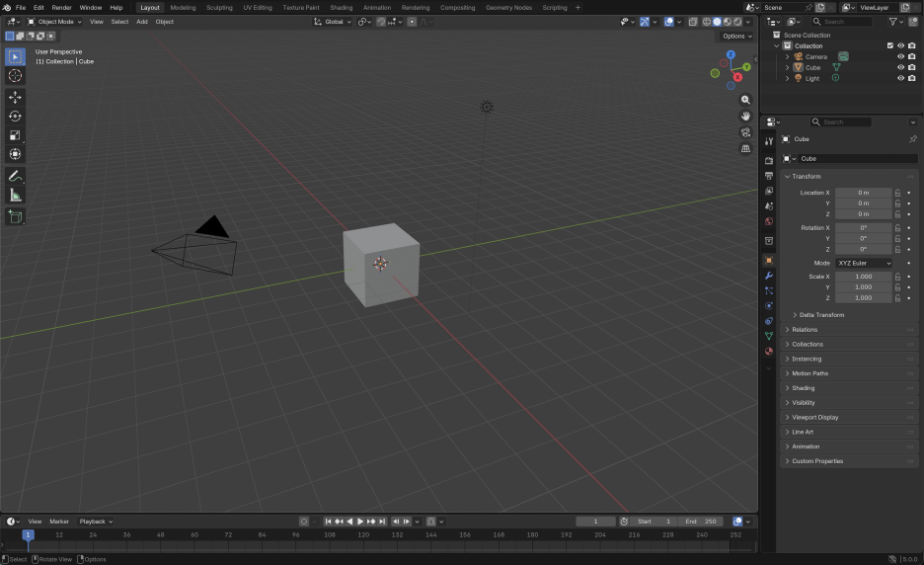Play the animation forward
924x565 pixels.
tap(360, 522)
